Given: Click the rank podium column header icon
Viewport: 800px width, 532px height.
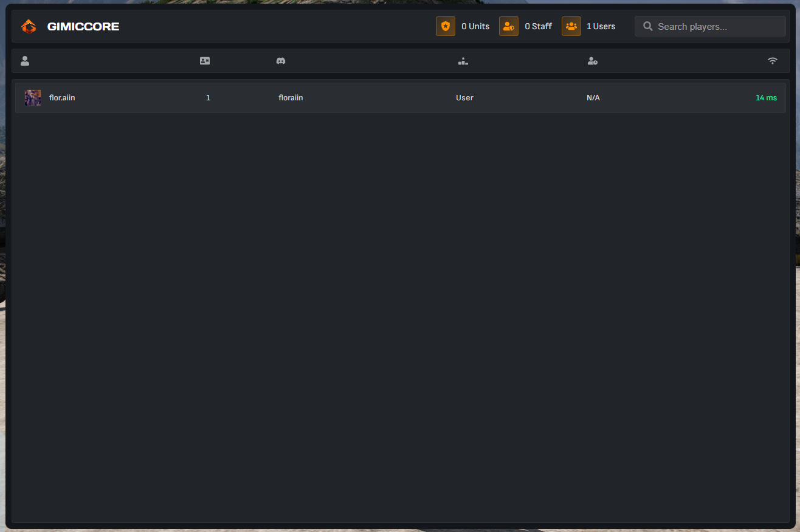Looking at the screenshot, I should coord(463,61).
